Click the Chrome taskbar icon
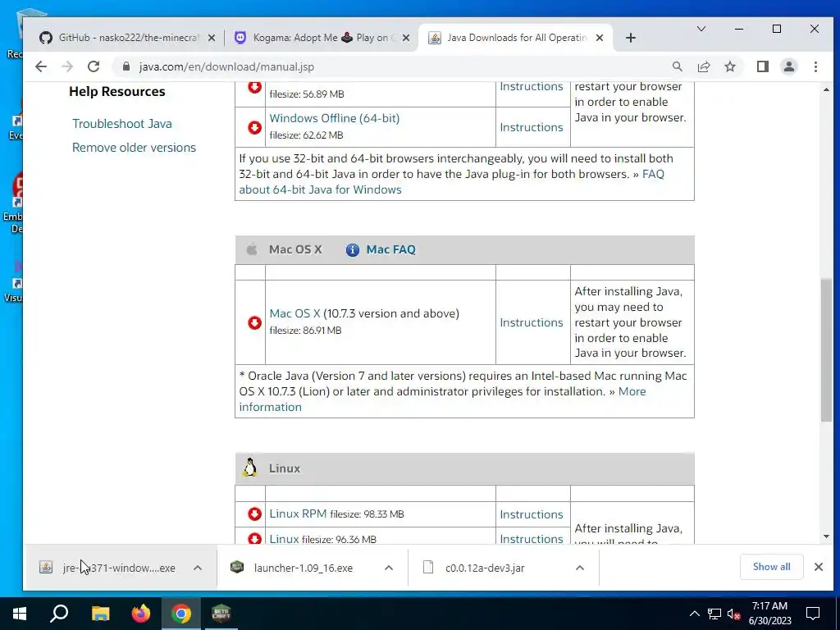Image resolution: width=840 pixels, height=630 pixels. point(181,614)
